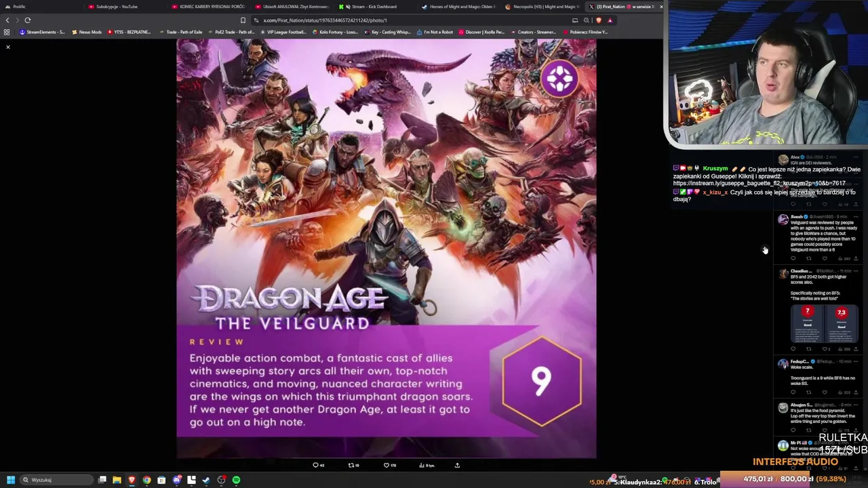Click the x.com address bar URL
Viewport: 868px width, 488px height.
[325, 20]
